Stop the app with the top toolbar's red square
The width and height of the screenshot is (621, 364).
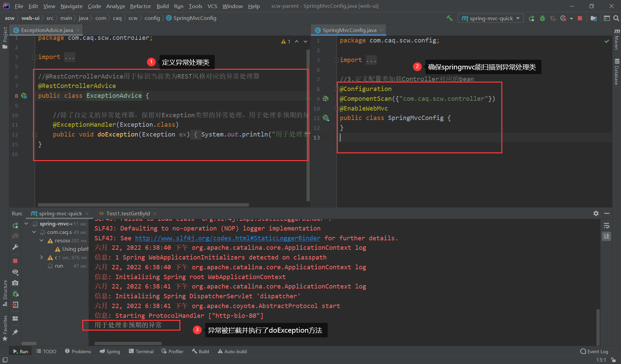tap(580, 18)
